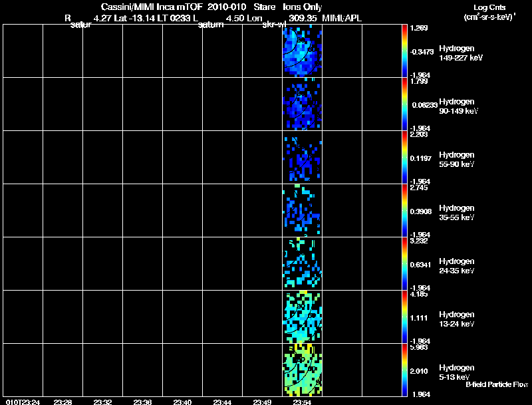Select the time axis label '23:44'
The height and width of the screenshot is (405, 532).
tap(222, 402)
